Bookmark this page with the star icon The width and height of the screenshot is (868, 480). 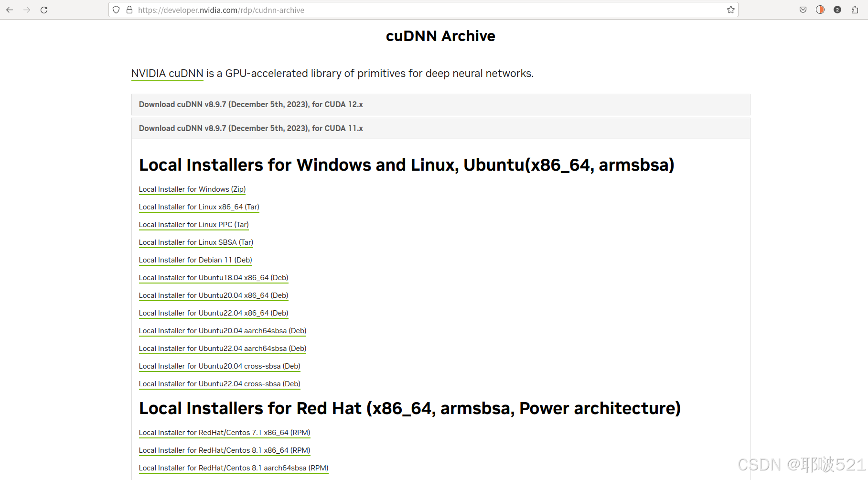coord(730,10)
